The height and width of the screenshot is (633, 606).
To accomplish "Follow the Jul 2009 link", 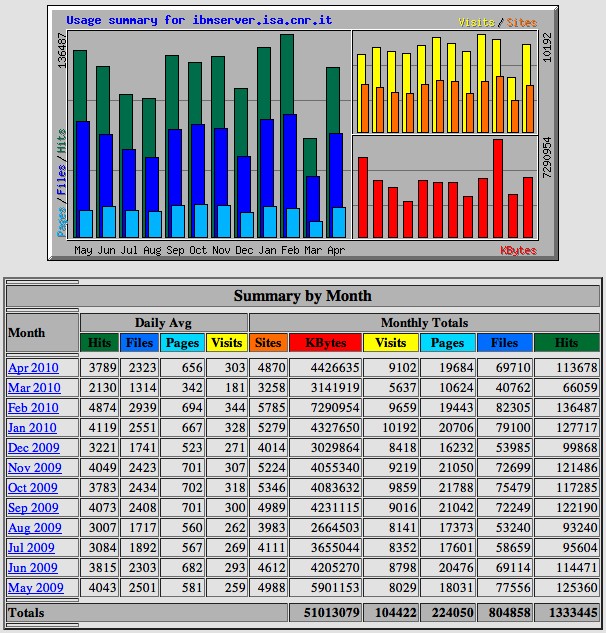I will point(32,548).
